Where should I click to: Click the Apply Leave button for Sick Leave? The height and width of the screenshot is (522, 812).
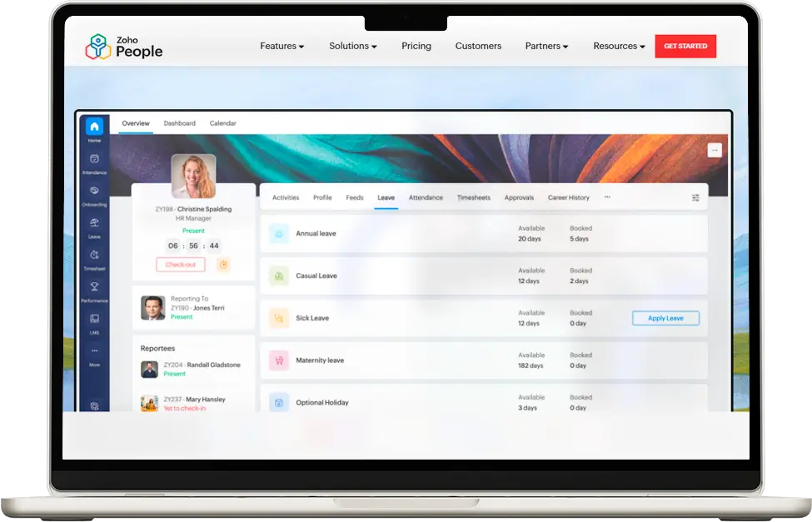[x=665, y=318]
